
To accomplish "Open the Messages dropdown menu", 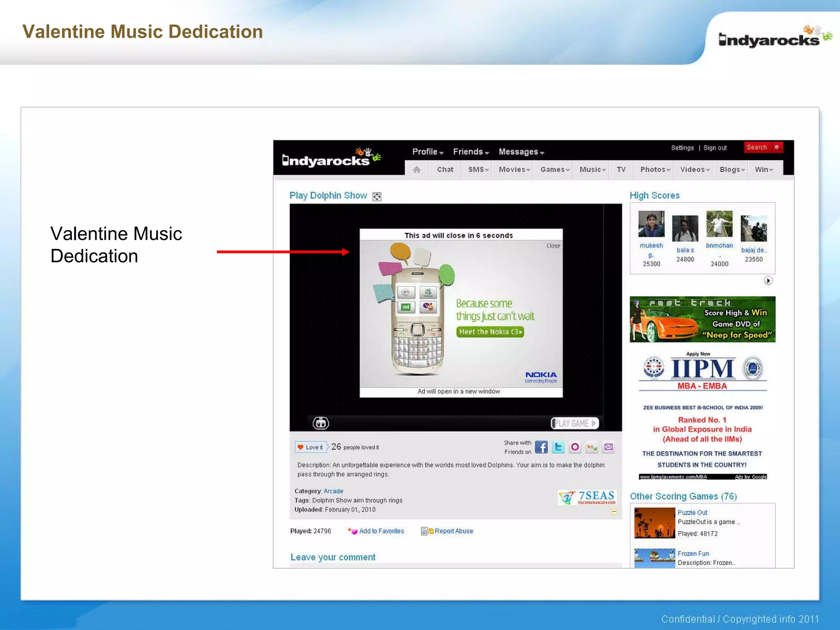I will 521,152.
